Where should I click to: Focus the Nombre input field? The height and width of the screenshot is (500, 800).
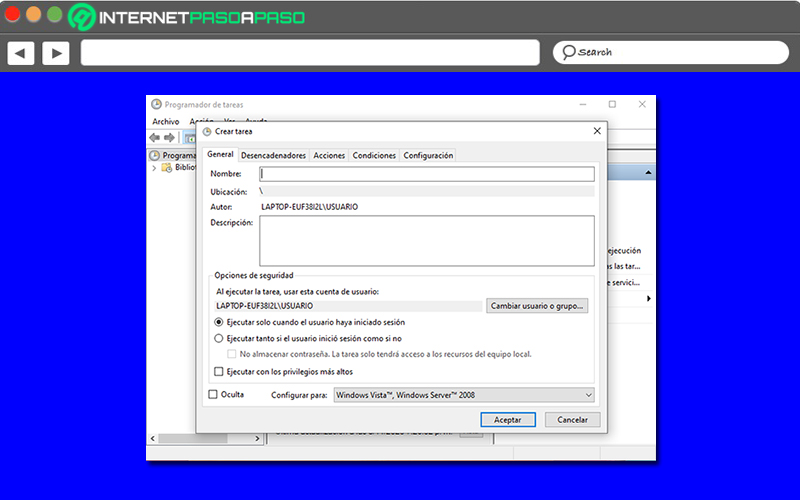click(x=427, y=174)
